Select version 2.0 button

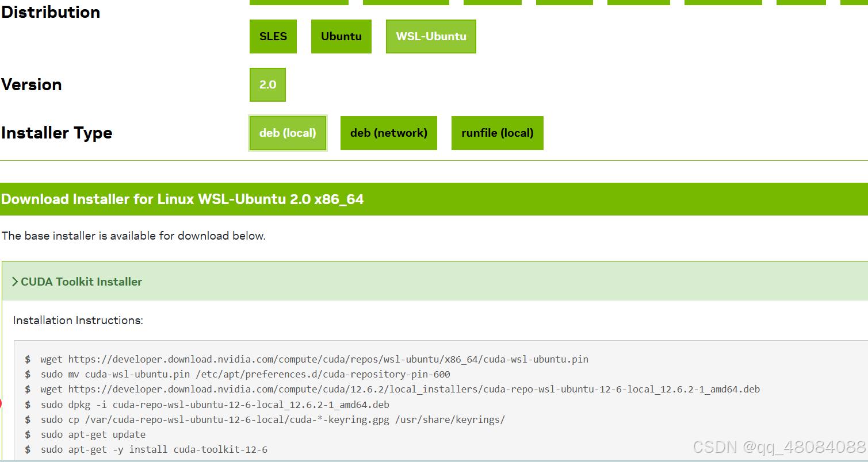click(267, 84)
